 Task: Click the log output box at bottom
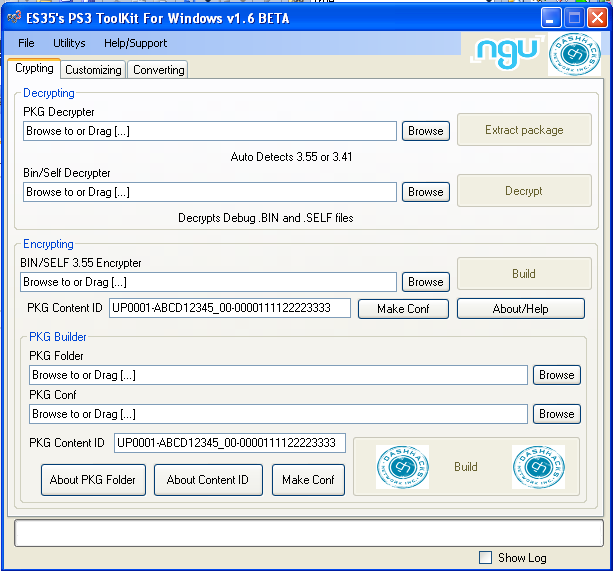coord(309,533)
